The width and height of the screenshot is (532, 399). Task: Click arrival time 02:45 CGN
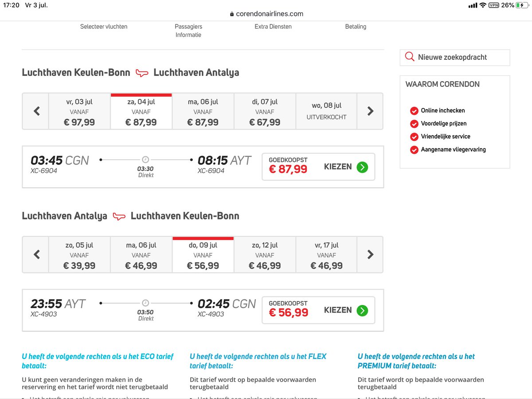227,304
